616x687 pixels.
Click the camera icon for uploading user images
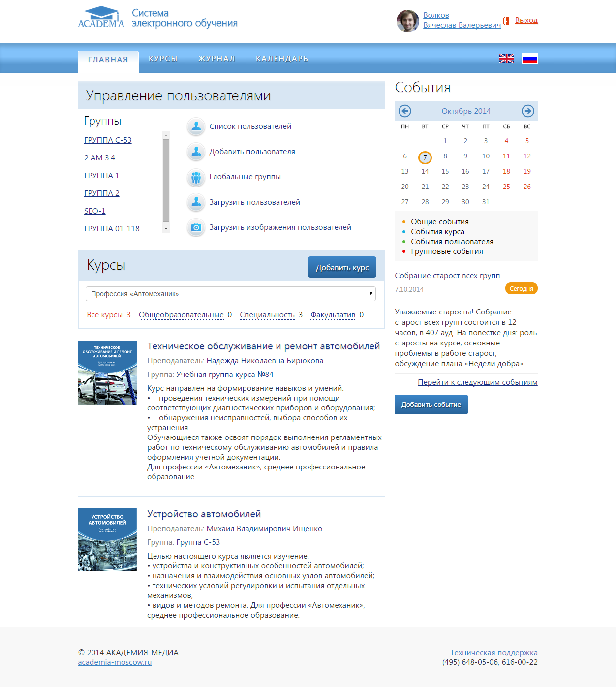point(196,227)
